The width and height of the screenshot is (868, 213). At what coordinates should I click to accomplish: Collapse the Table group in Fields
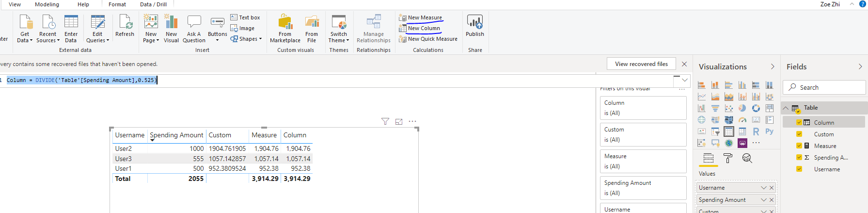pyautogui.click(x=786, y=108)
